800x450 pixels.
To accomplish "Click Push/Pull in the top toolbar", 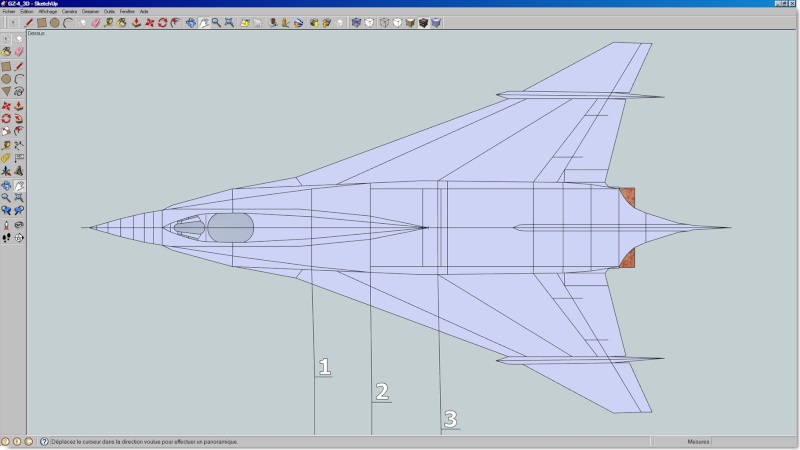I will point(136,22).
